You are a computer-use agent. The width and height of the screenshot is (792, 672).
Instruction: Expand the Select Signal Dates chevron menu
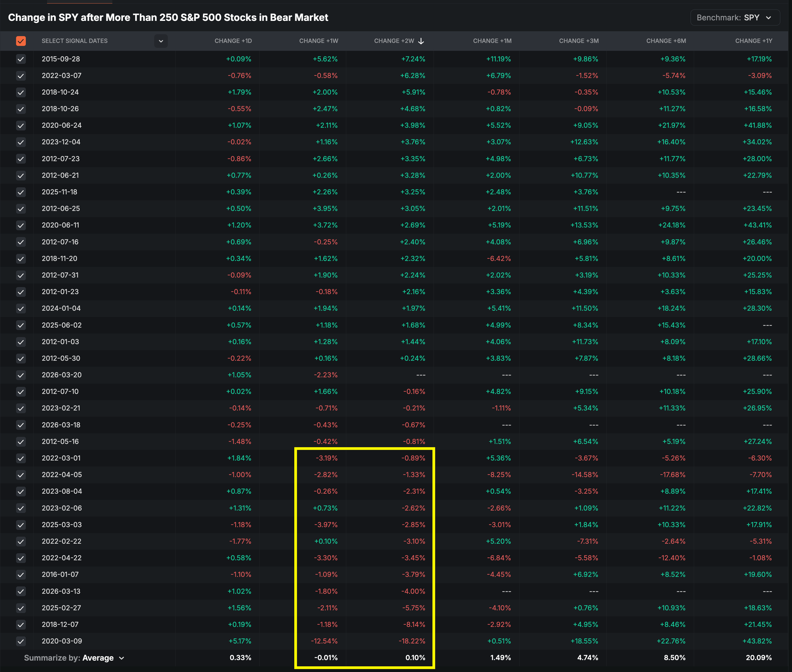(x=161, y=41)
